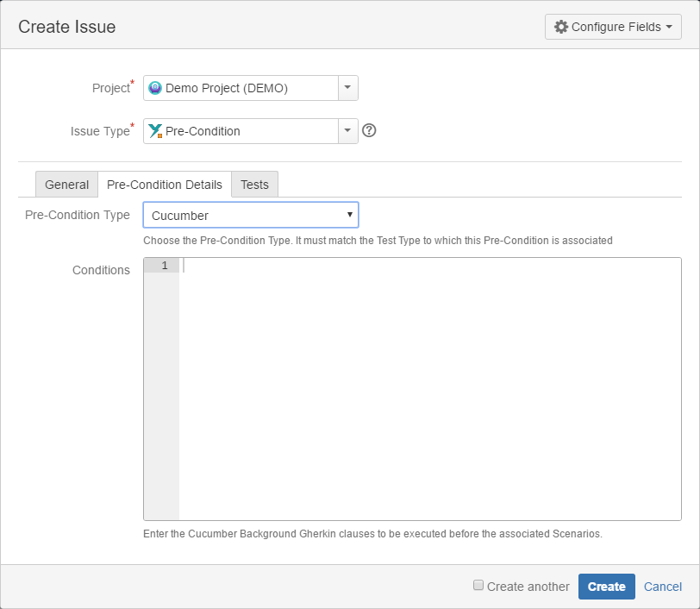Viewport: 700px width, 609px height.
Task: Click the Configure Fields button text
Action: (x=616, y=27)
